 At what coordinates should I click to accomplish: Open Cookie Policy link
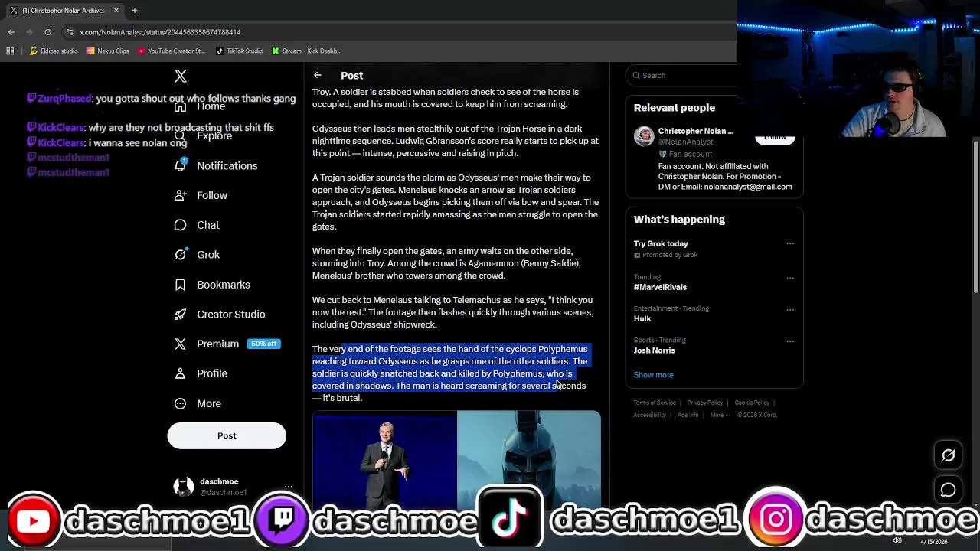point(752,403)
